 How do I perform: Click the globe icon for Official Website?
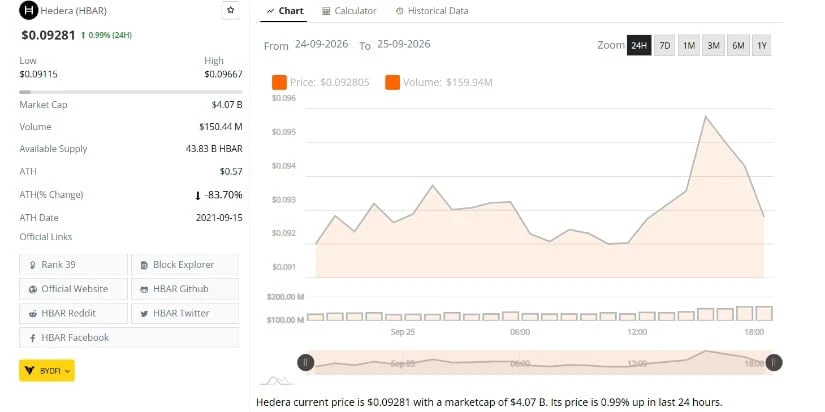coord(33,289)
